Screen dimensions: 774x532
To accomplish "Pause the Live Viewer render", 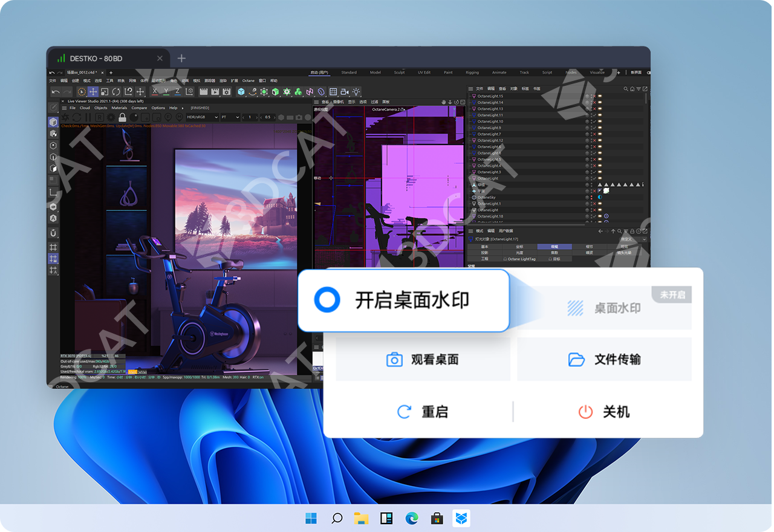I will coord(88,117).
